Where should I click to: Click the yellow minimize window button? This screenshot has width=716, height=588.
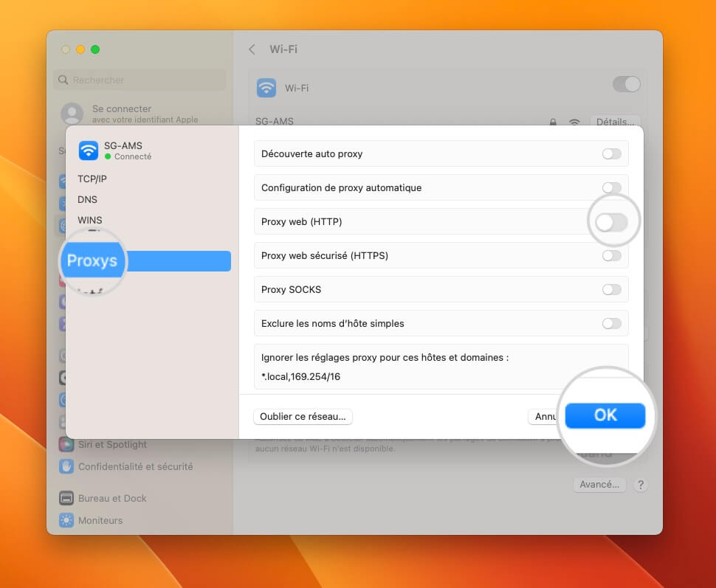tap(80, 49)
